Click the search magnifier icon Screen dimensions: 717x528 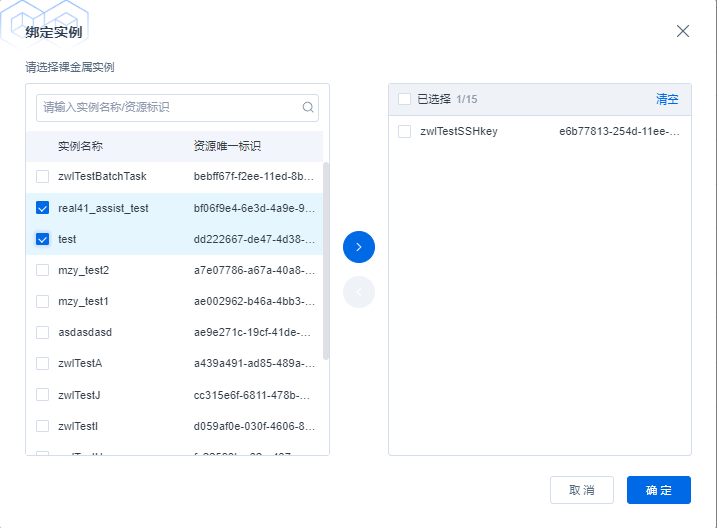308,108
